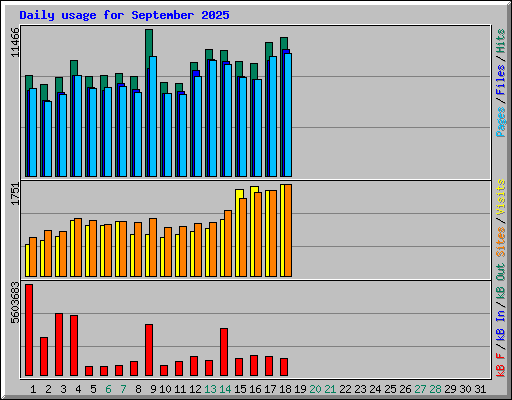Viewport: 512px width, 400px height.
Task: Click day label 5 on the axis
Action: 93,389
